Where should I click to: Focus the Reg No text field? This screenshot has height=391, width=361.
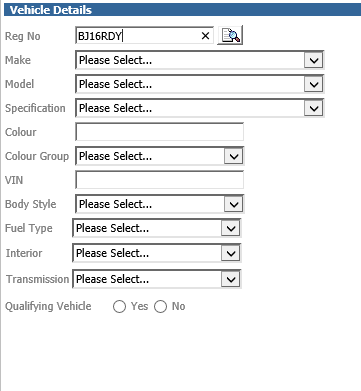pyautogui.click(x=144, y=36)
